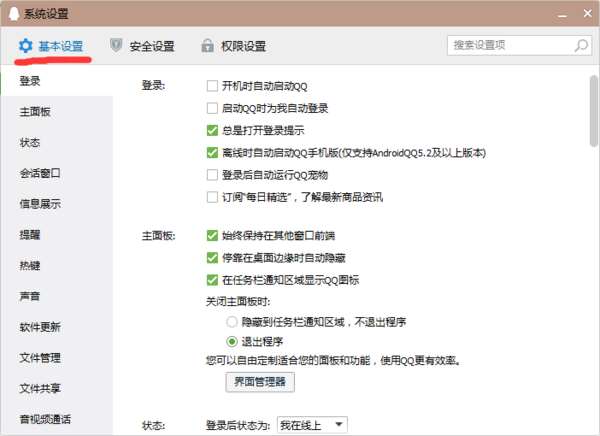
Task: Click the 登录后状态为 label
Action: [238, 425]
